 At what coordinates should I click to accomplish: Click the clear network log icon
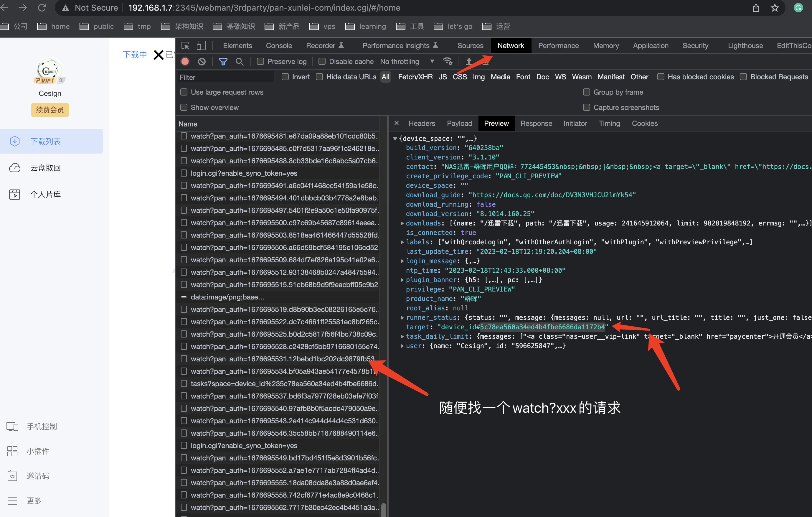202,61
